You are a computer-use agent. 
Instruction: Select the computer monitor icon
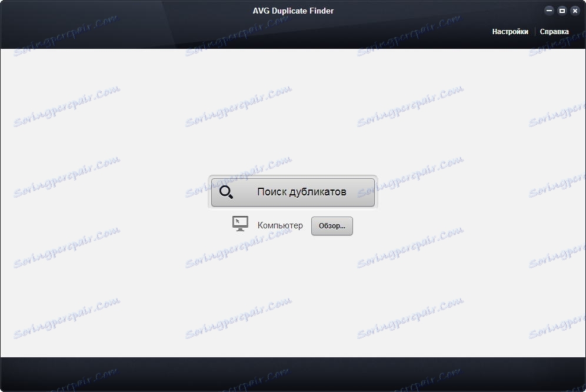point(240,224)
